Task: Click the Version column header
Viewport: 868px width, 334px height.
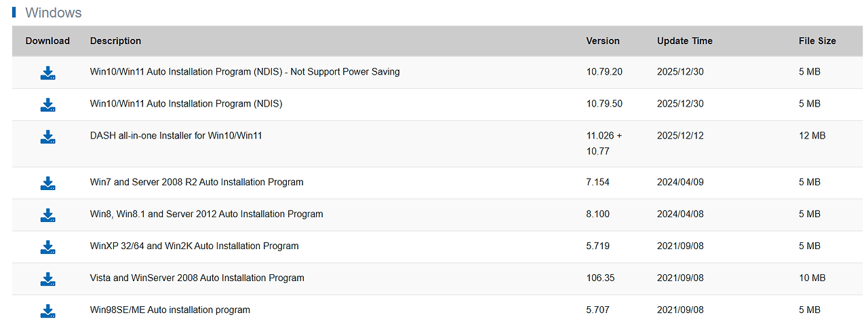Action: (x=603, y=41)
